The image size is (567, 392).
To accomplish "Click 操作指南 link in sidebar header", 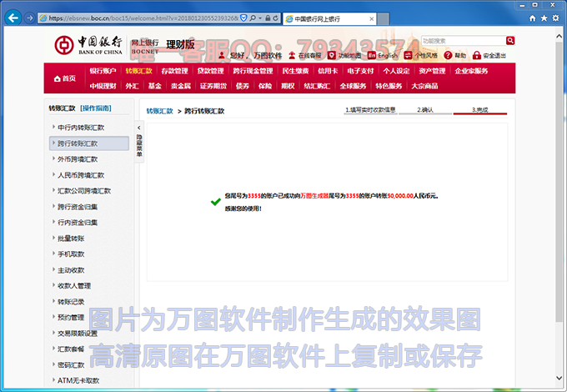I will tap(96, 108).
